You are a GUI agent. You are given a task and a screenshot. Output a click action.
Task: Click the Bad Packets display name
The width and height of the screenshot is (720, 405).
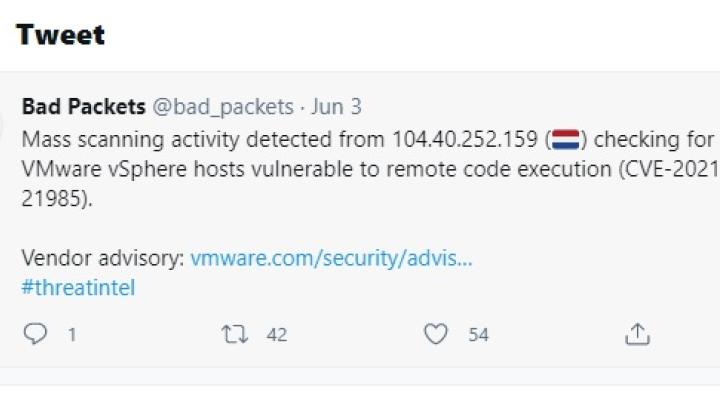click(x=84, y=107)
